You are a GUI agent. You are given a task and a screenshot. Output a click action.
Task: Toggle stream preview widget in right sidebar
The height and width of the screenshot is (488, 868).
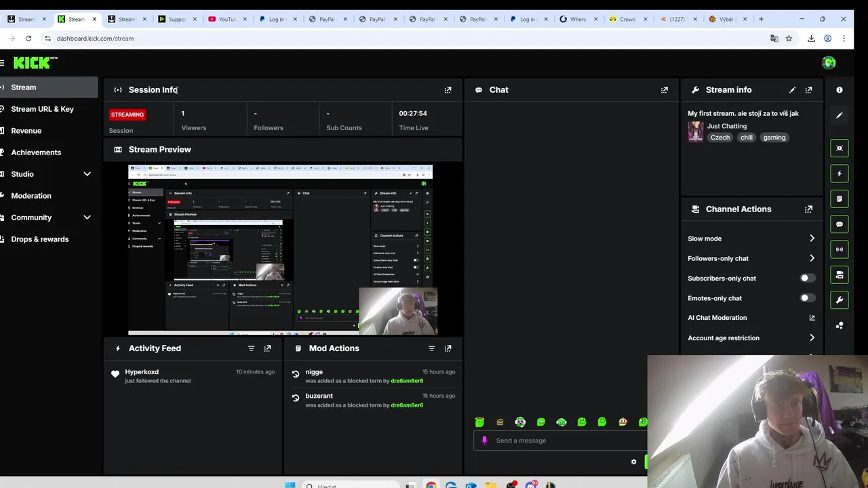(840, 148)
